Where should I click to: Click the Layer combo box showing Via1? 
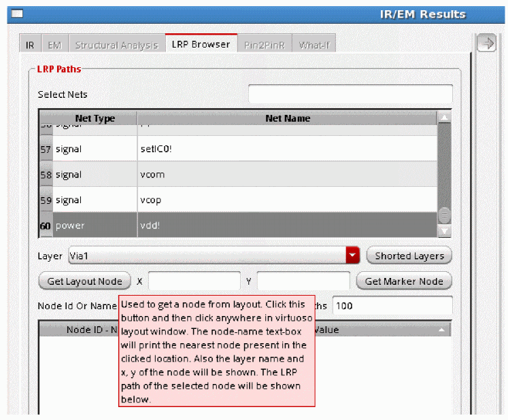pyautogui.click(x=214, y=256)
